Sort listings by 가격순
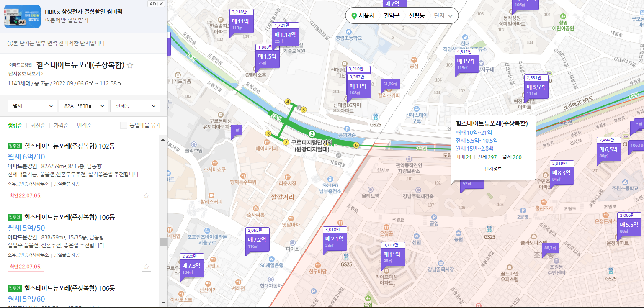This screenshot has width=644, height=308. (x=61, y=125)
